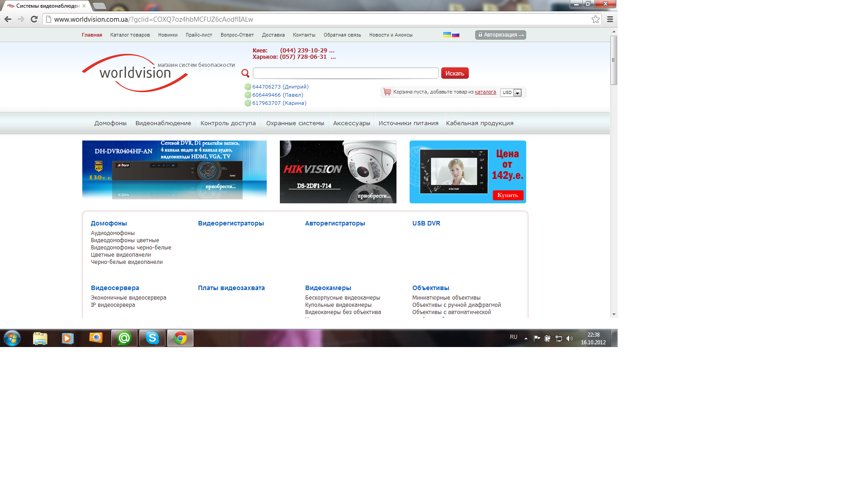The height and width of the screenshot is (488, 868).
Task: Open the Авторегистраторы heading link
Action: 335,223
